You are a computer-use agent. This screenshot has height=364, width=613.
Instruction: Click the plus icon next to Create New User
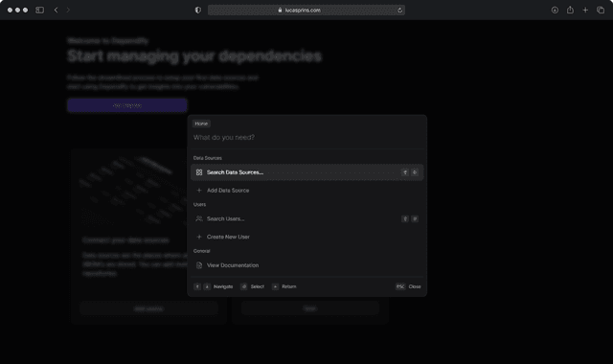click(199, 237)
